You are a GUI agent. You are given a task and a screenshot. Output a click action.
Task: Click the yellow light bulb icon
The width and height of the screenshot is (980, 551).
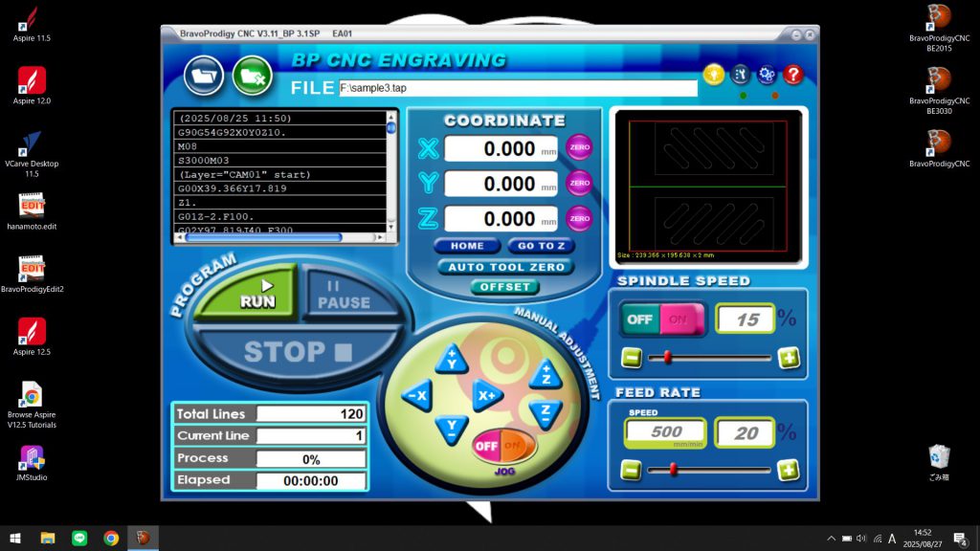point(714,75)
